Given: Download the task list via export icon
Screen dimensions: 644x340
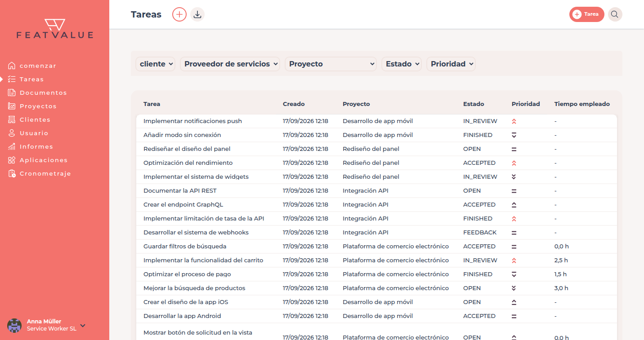Looking at the screenshot, I should tap(197, 14).
